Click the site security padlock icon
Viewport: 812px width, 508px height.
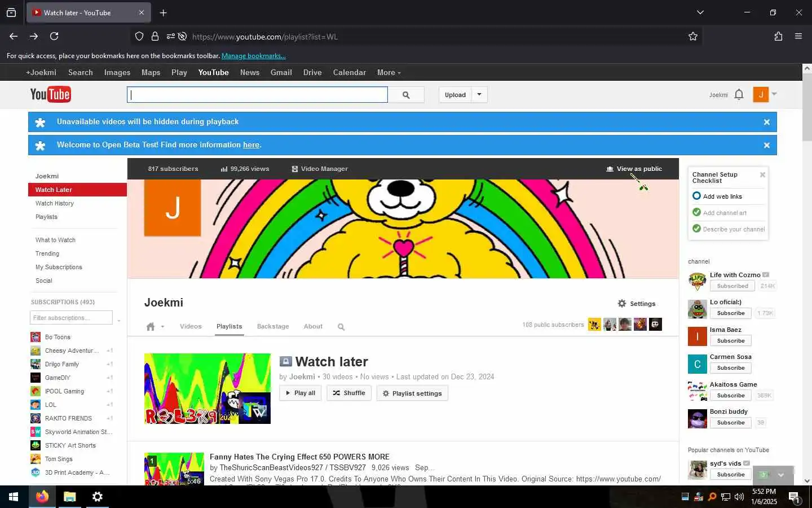pos(155,37)
